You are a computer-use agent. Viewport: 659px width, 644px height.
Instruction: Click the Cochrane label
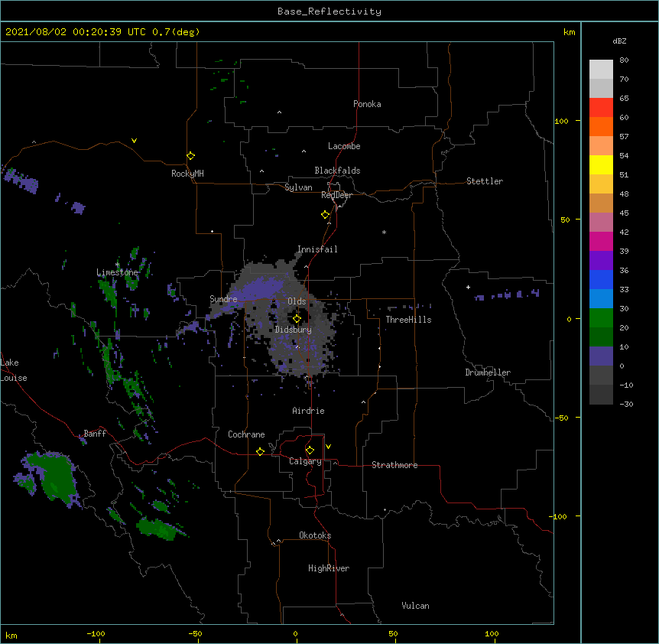[x=246, y=434]
